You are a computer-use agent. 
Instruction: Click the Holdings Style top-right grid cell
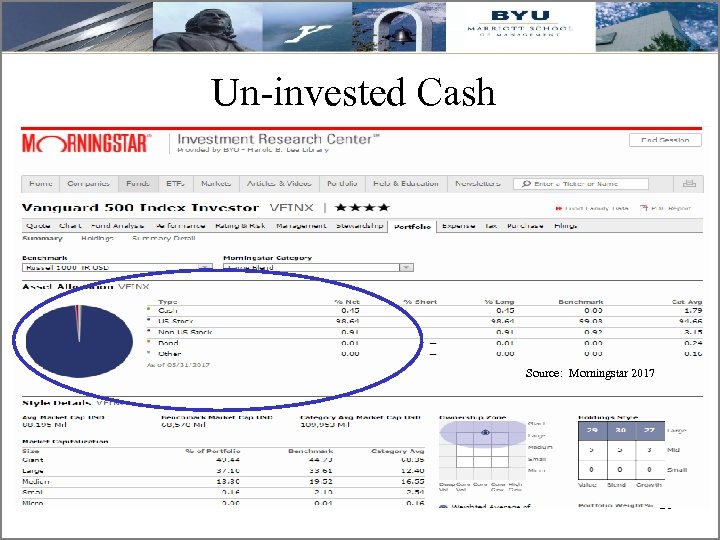pos(650,431)
